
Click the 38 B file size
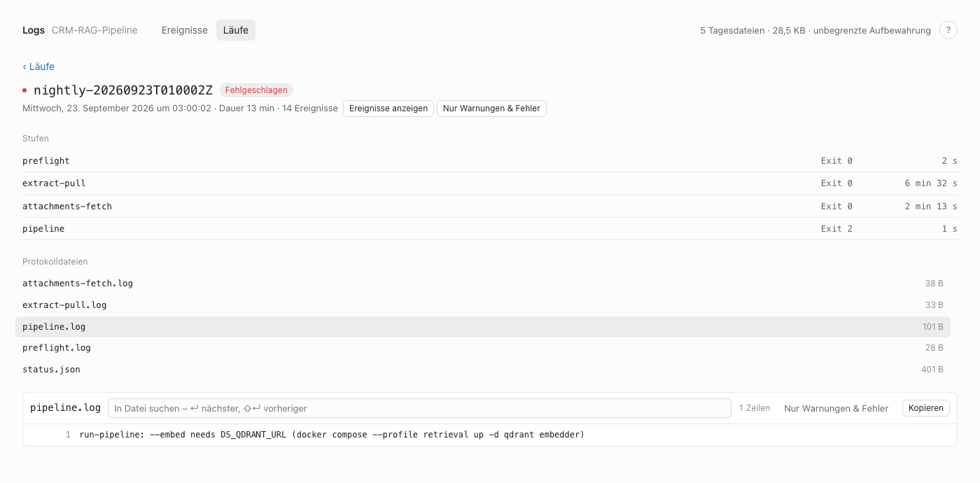[934, 283]
